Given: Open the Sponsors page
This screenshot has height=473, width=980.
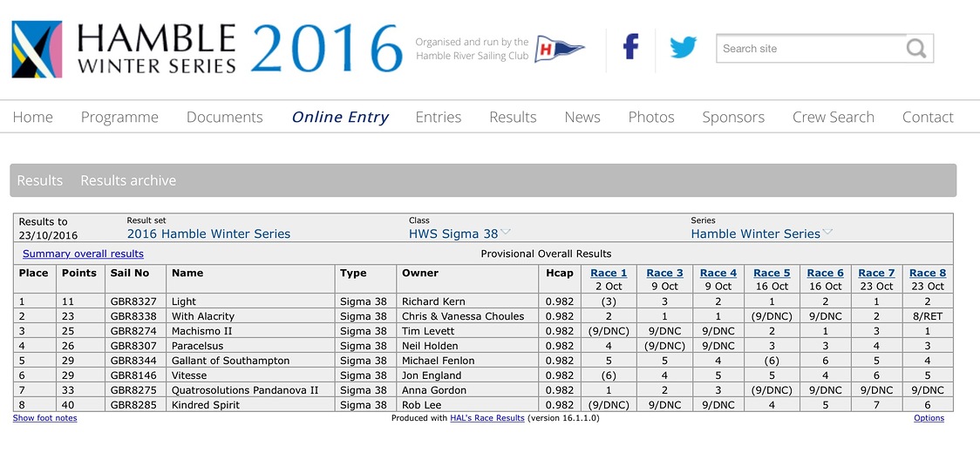Looking at the screenshot, I should tap(733, 117).
